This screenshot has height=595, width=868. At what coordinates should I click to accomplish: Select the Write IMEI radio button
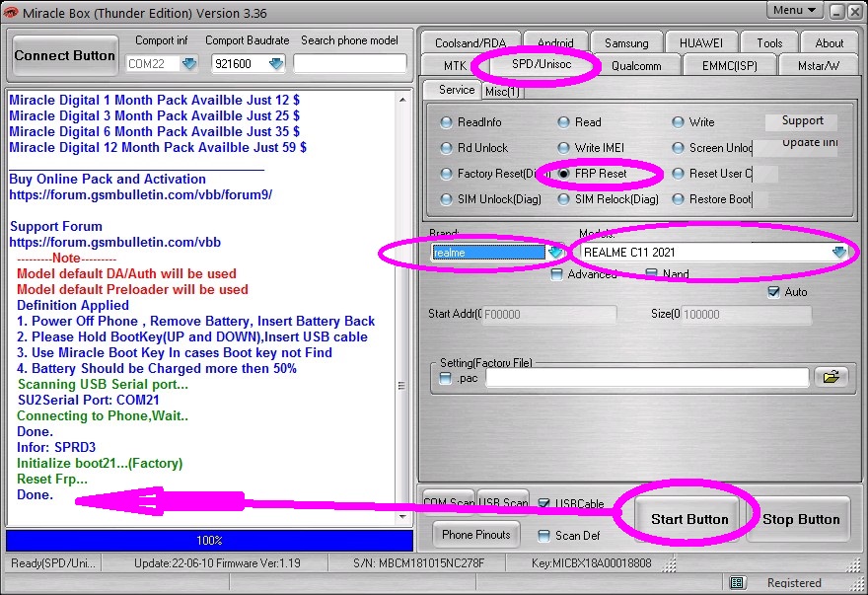(563, 148)
